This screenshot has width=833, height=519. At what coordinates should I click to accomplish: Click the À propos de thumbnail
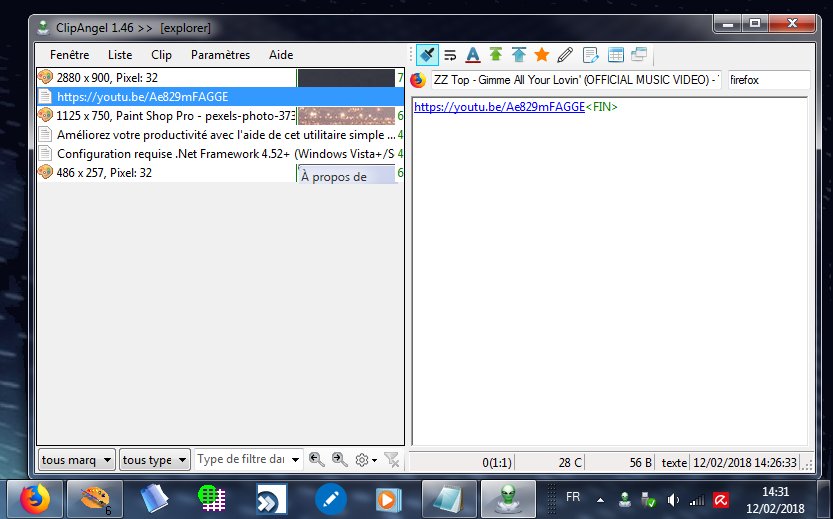[x=346, y=173]
